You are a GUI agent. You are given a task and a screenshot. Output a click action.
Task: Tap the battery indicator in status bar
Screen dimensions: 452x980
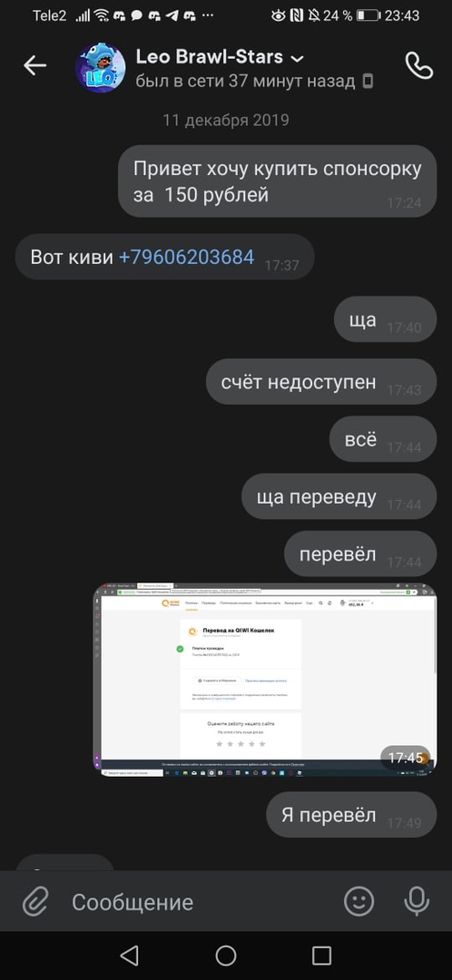point(368,15)
